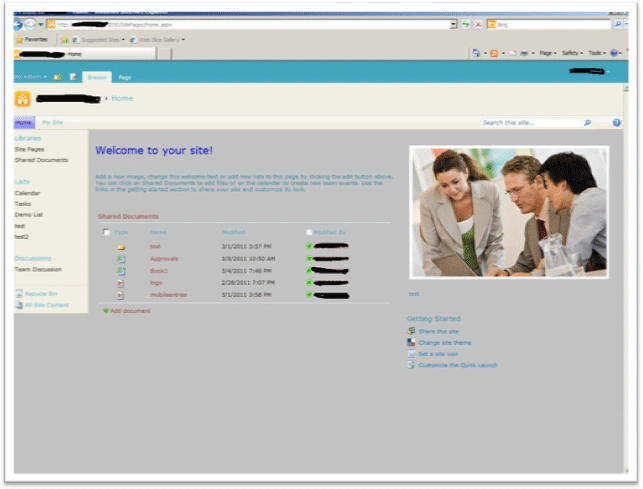Click the file icon beside mobileentree
This screenshot has height=489, width=643.
[x=120, y=295]
